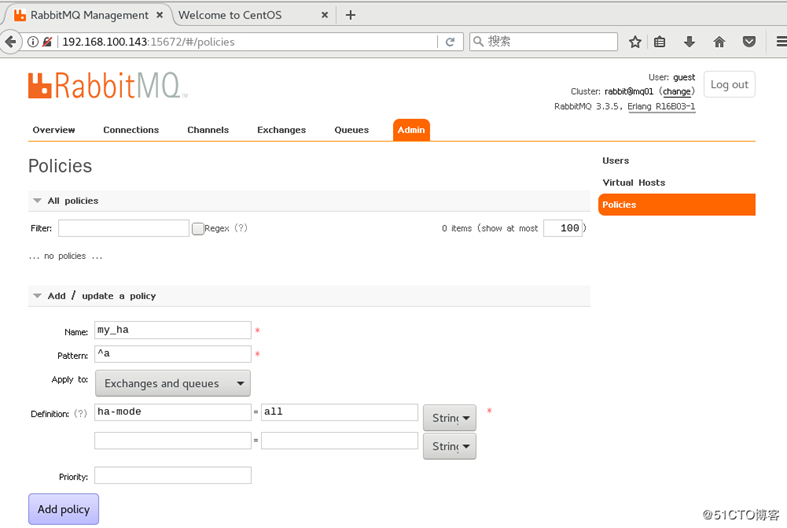Screen dimensions: 787x528
Task: Click the definition key field with ha-mode
Action: click(173, 412)
